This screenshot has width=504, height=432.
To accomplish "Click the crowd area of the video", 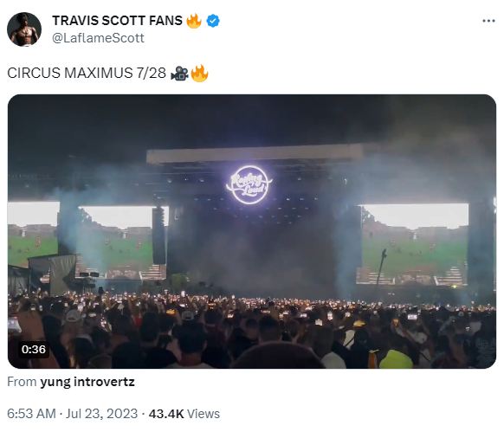I will pos(252,331).
